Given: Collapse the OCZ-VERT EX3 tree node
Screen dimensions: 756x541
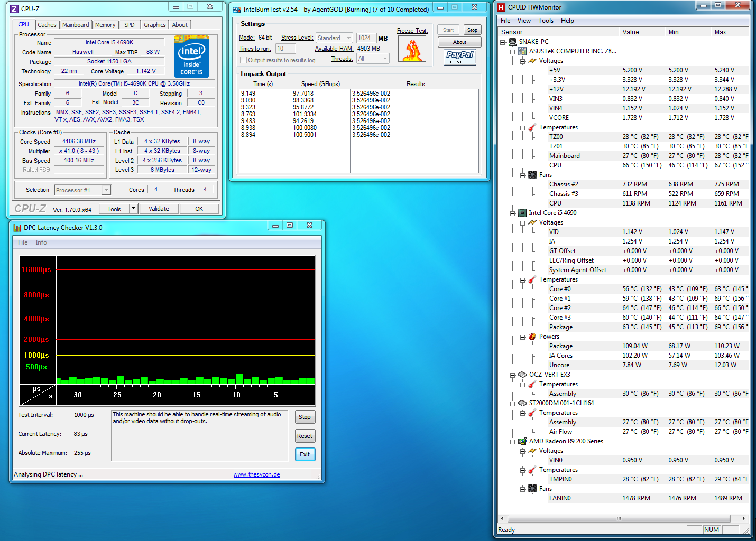Looking at the screenshot, I should click(x=512, y=375).
